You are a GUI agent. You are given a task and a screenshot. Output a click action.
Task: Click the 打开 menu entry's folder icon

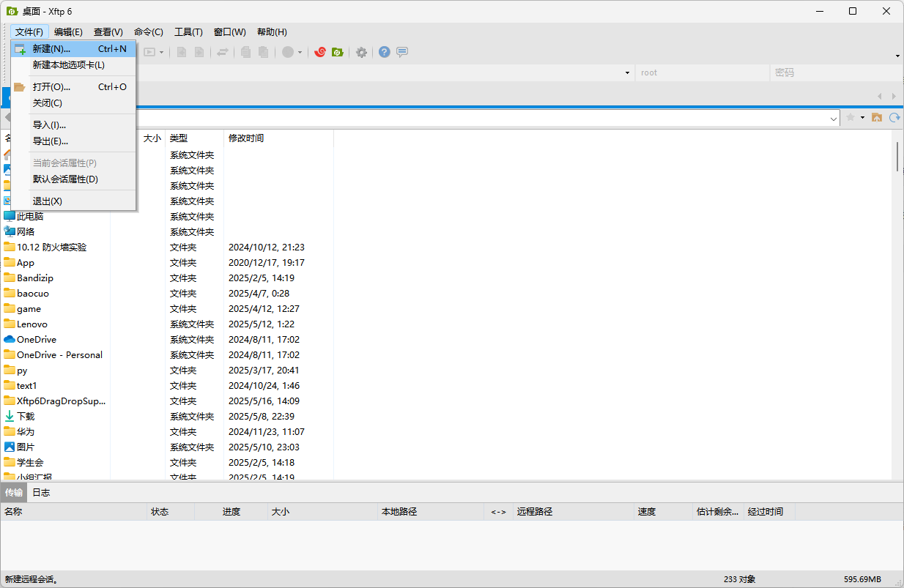pyautogui.click(x=20, y=87)
